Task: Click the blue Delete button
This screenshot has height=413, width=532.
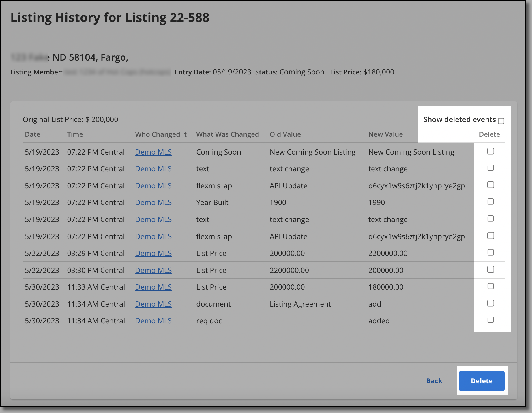Action: (x=482, y=381)
